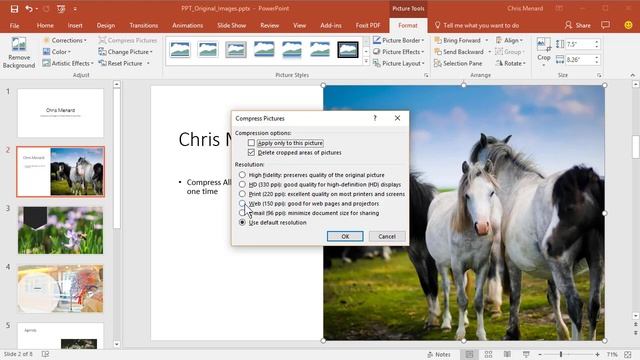
Task: Select Web (150 ppi) resolution option
Action: point(242,203)
